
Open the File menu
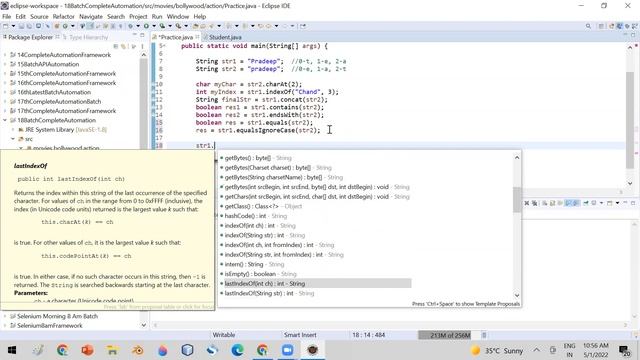tap(7, 16)
